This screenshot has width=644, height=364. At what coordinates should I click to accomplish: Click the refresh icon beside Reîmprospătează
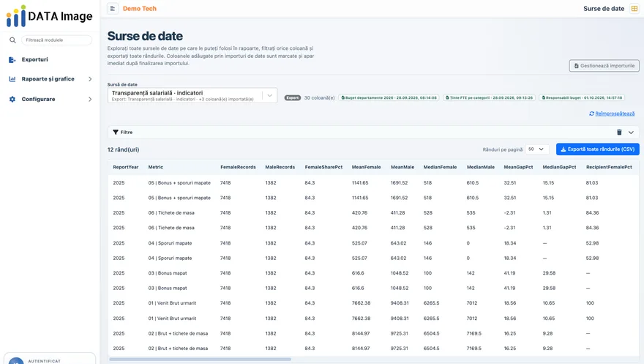click(591, 114)
